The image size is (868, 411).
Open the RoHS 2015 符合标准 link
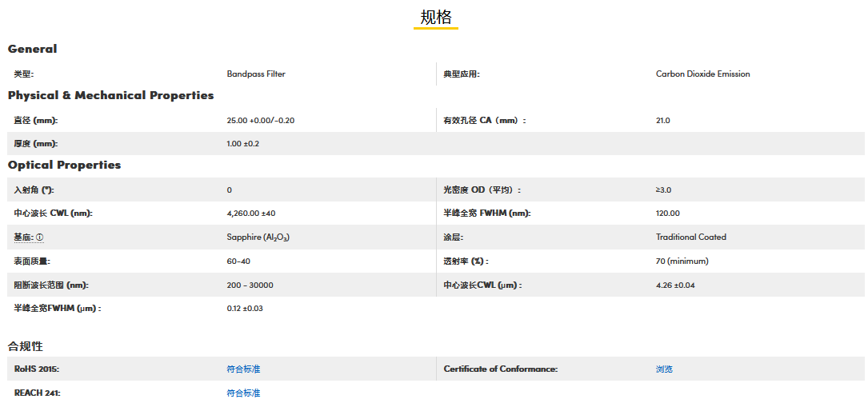point(243,369)
